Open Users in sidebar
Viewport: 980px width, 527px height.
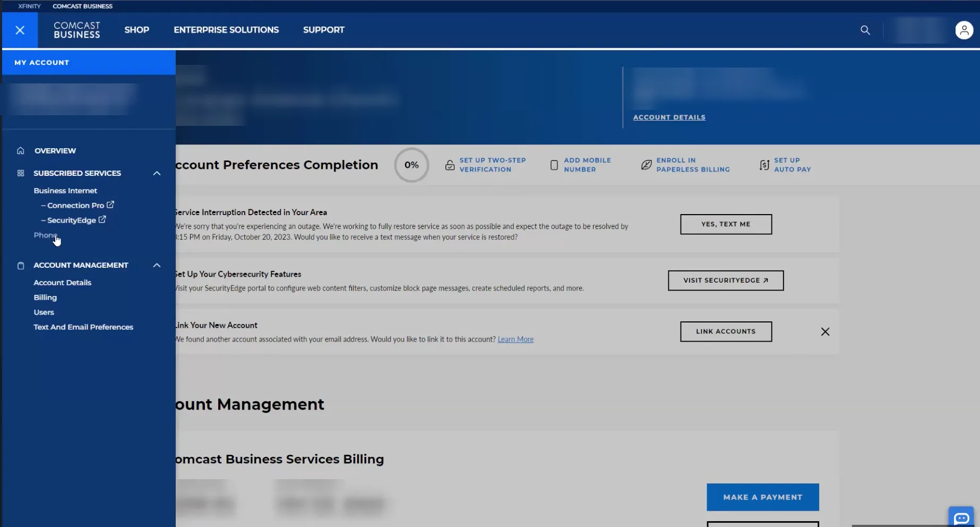click(x=44, y=312)
